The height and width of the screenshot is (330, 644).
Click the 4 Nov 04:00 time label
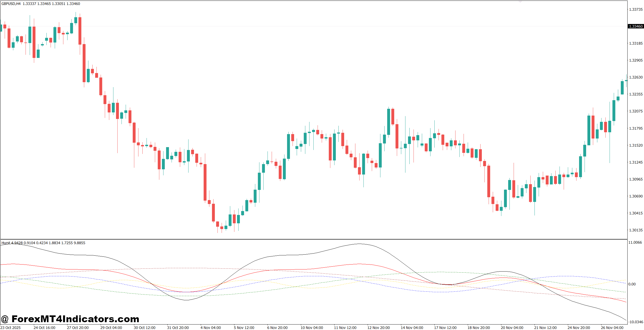[x=211, y=328]
